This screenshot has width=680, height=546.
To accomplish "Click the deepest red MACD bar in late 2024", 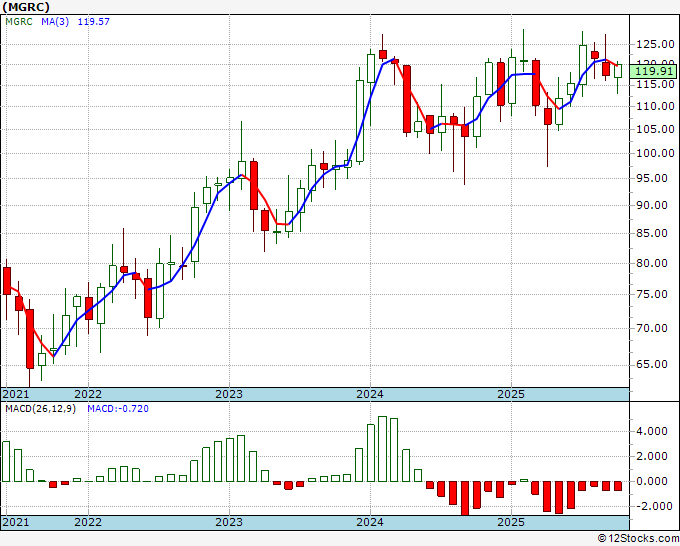I will (465, 498).
